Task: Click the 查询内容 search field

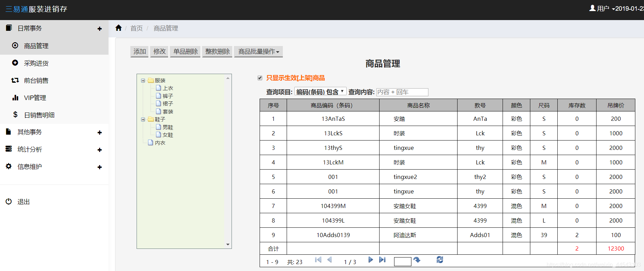Action: [402, 92]
